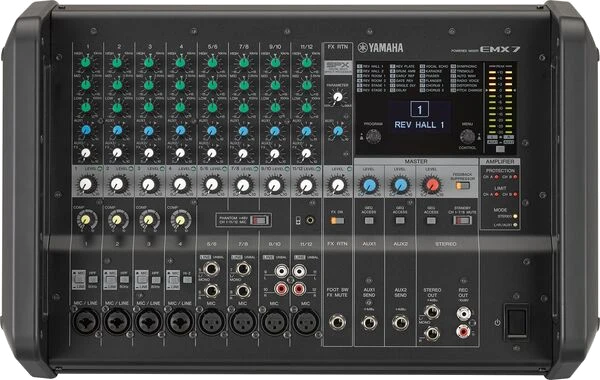This screenshot has height=380, width=600.
Task: Click the MENU CONTROL rotary encoder
Action: coord(467,136)
